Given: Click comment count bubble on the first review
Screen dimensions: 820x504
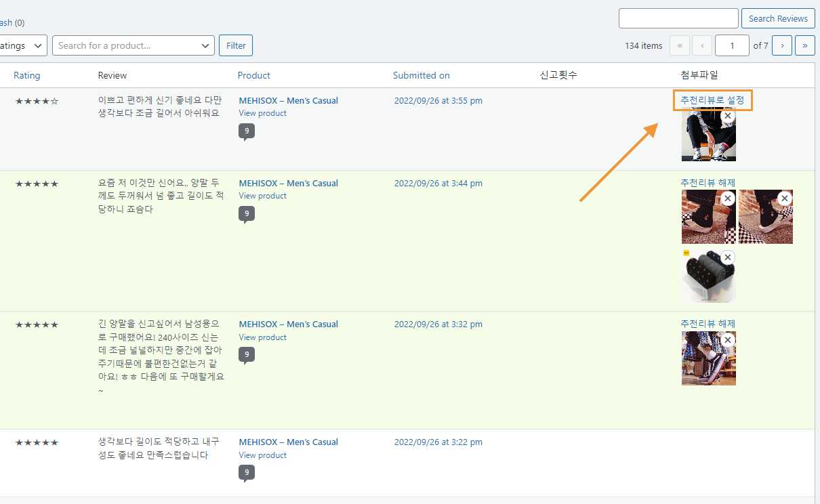Looking at the screenshot, I should click(247, 131).
